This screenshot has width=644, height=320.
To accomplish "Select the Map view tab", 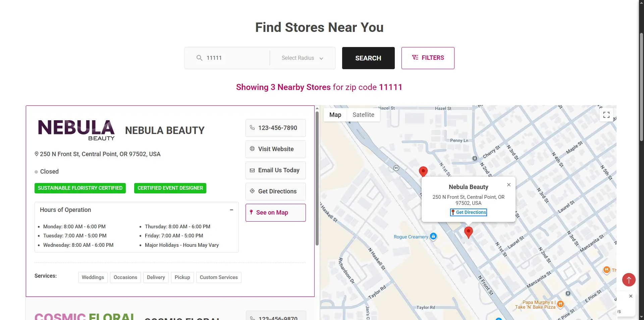I will pos(335,115).
